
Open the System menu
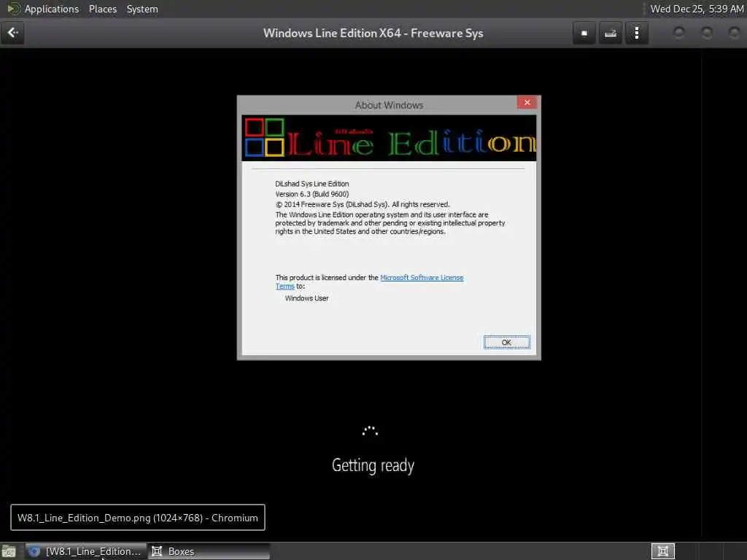click(x=142, y=9)
